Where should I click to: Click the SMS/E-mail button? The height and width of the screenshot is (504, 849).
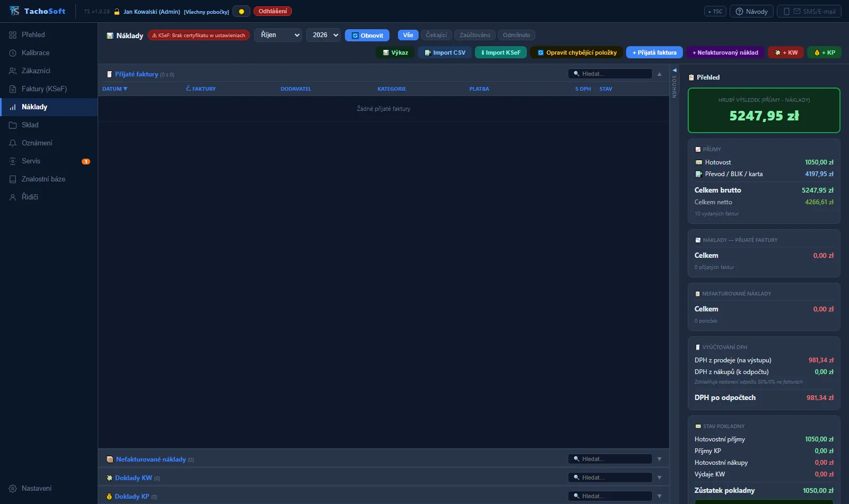point(809,11)
